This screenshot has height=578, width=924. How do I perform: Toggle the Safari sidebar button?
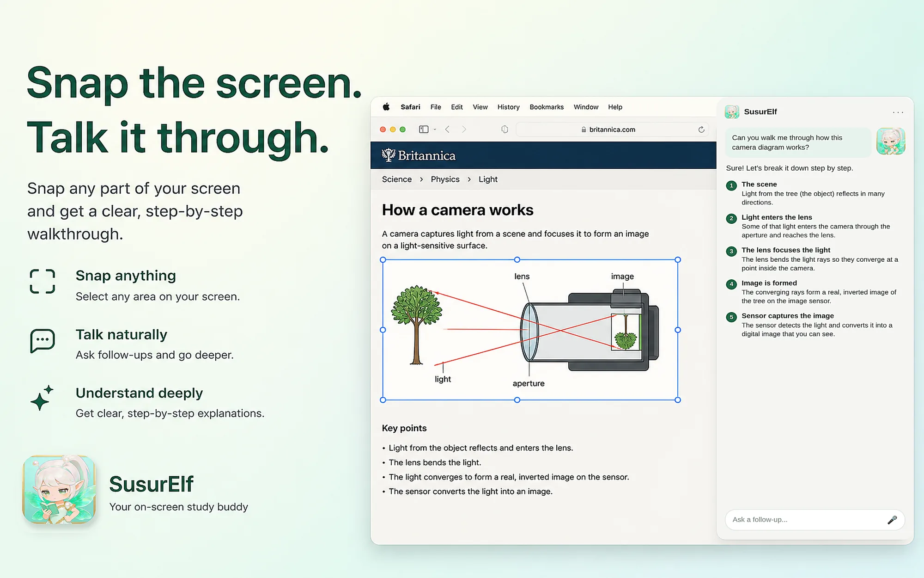424,129
